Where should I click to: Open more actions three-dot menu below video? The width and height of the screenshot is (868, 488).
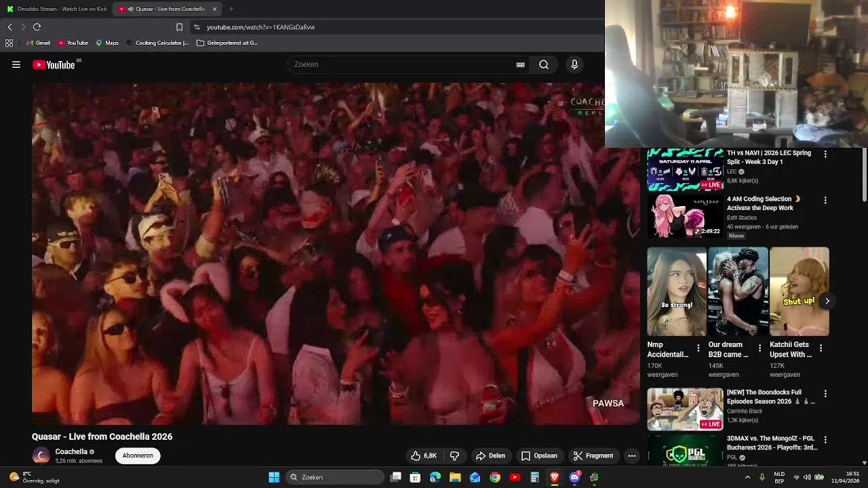pos(631,455)
